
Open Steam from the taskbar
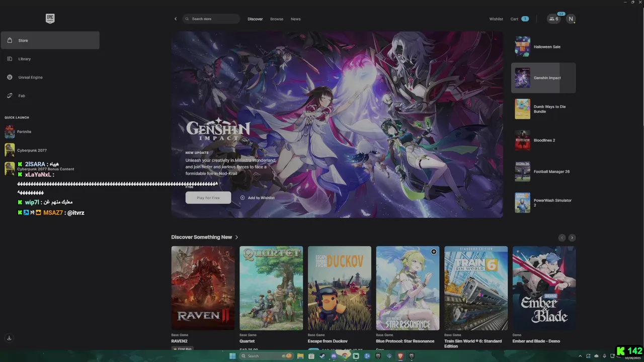(x=323, y=356)
